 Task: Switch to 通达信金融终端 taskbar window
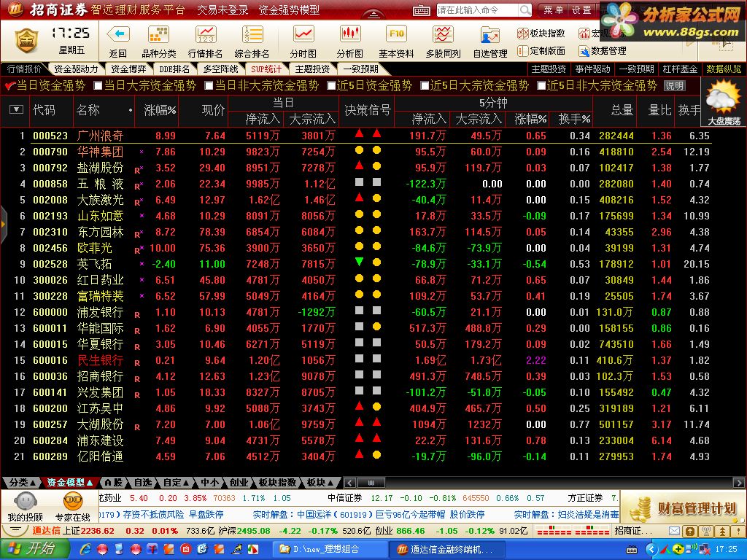click(x=447, y=549)
